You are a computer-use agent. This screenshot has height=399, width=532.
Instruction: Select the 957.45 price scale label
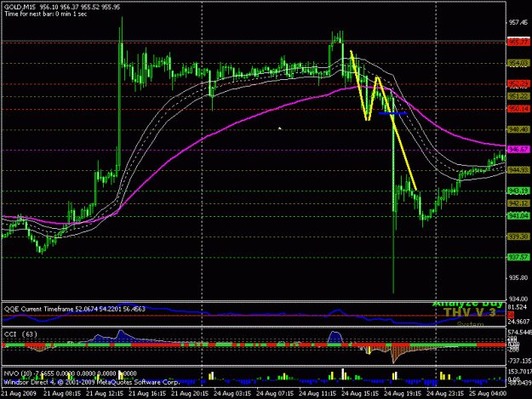pyautogui.click(x=518, y=23)
